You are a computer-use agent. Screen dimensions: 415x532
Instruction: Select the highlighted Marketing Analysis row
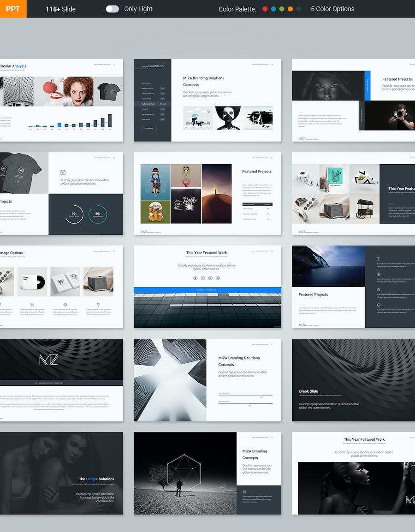pos(153,104)
